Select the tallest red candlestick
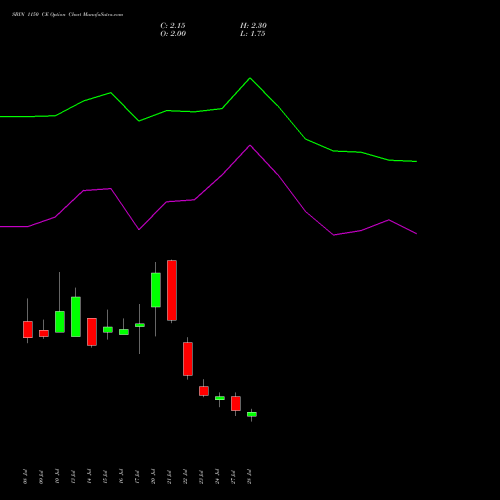Screen dimensions: 500x500 172,290
